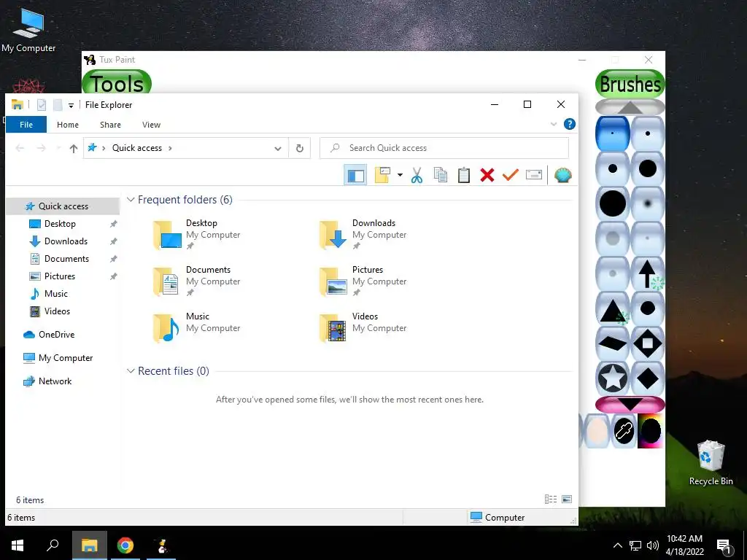Click the Search Quick access field
747x560 pixels.
tap(444, 148)
